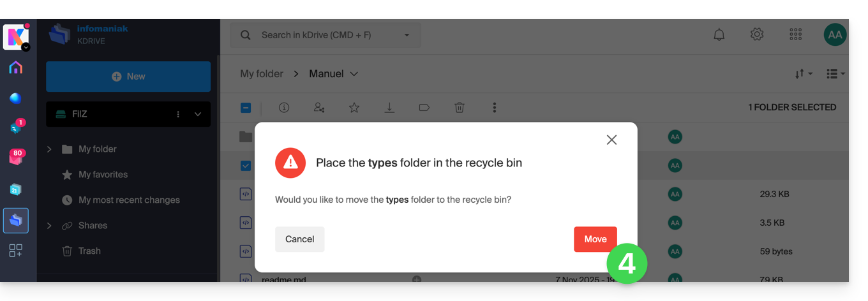Click the AA user avatar in the header
868x301 pixels.
point(835,34)
